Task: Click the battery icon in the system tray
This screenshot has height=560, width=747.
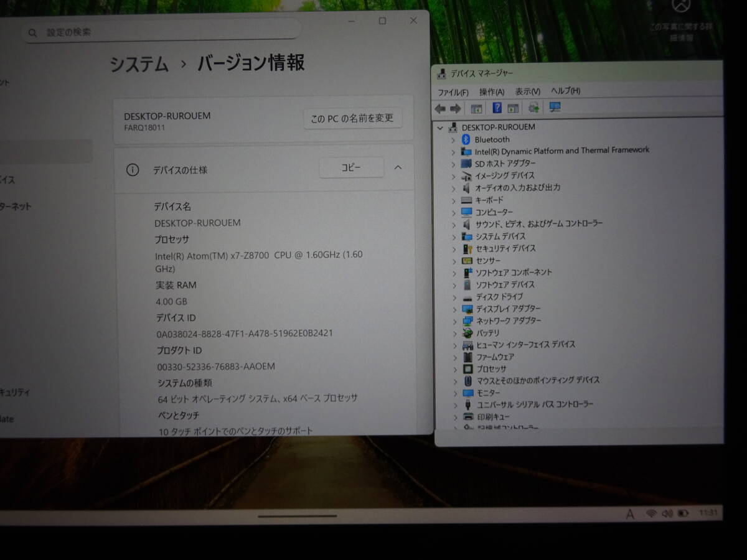Action: (683, 513)
